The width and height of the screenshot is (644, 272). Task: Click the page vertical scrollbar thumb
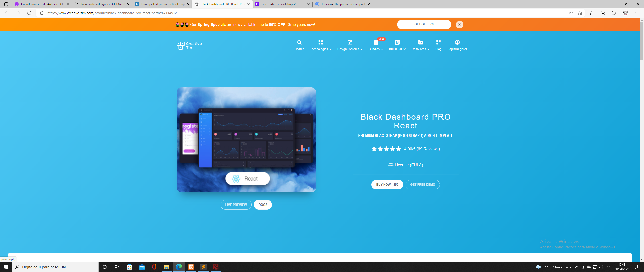pos(642,41)
